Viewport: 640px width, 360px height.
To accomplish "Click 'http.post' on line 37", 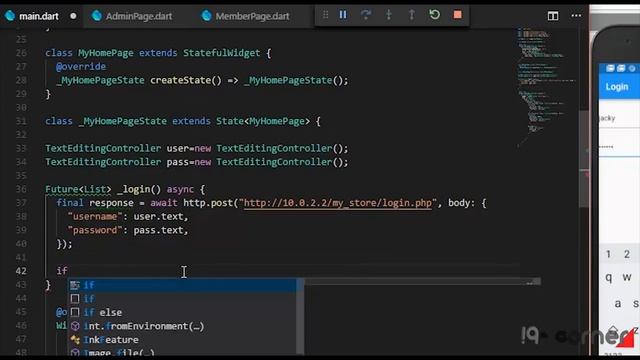I will 208,203.
